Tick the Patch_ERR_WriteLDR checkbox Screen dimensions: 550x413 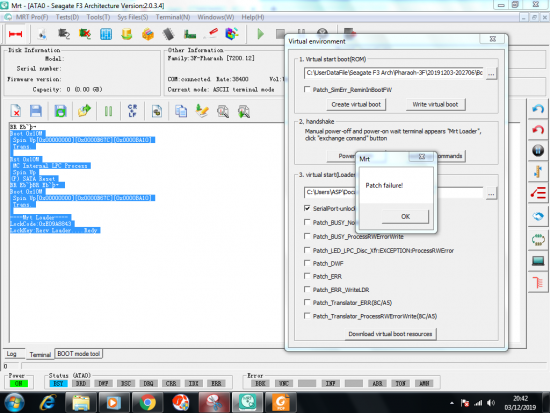click(307, 289)
